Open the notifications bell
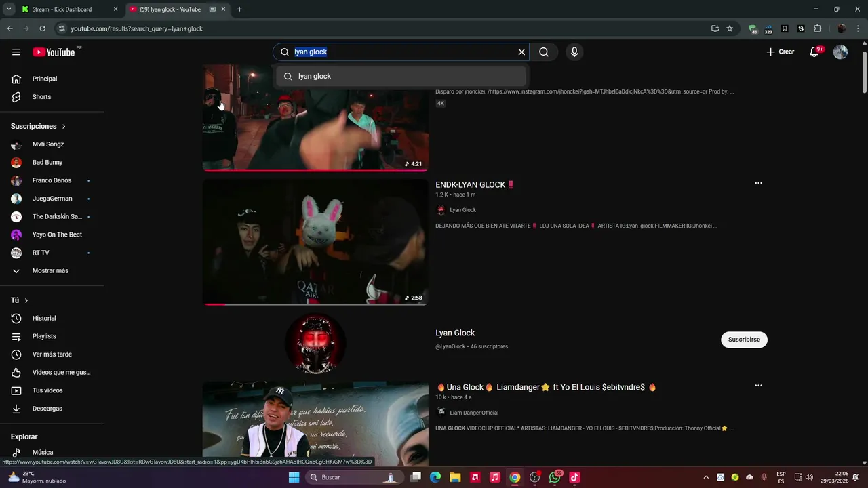 click(814, 52)
